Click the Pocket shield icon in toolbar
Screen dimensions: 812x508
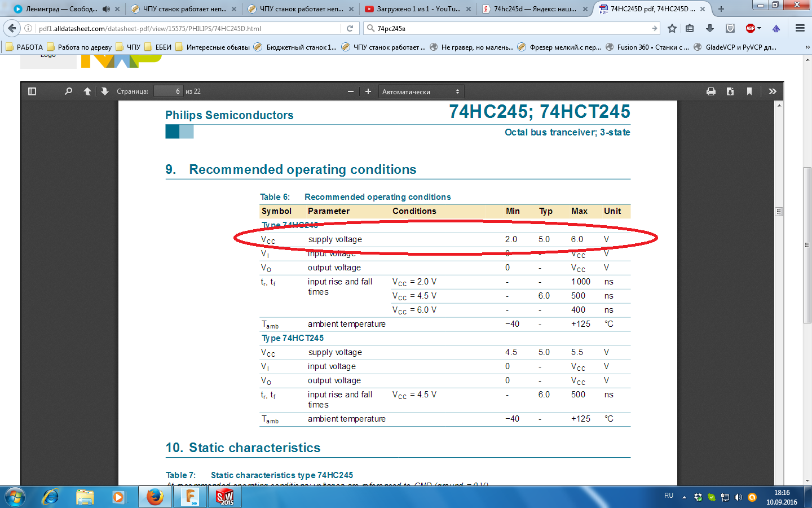(x=730, y=28)
